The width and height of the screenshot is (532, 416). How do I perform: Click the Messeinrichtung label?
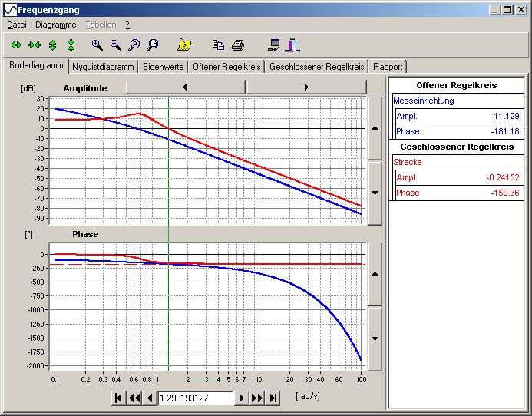point(424,101)
